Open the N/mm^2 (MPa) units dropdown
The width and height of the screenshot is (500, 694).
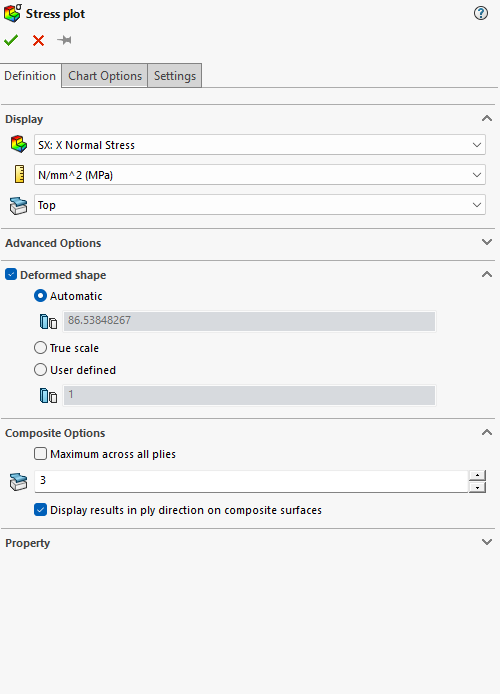coord(260,175)
